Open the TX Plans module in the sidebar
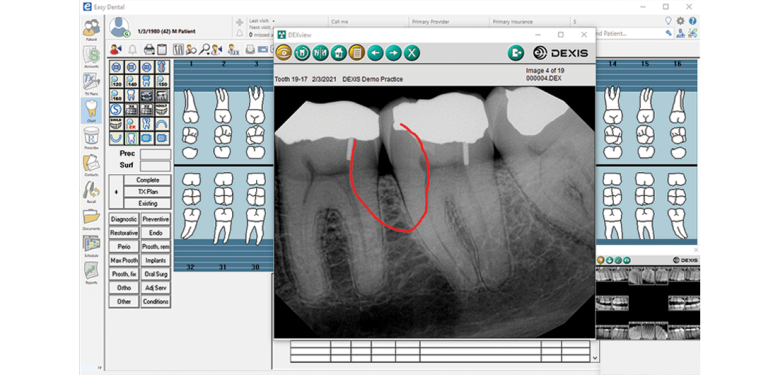This screenshot has width=778, height=375. point(91,84)
